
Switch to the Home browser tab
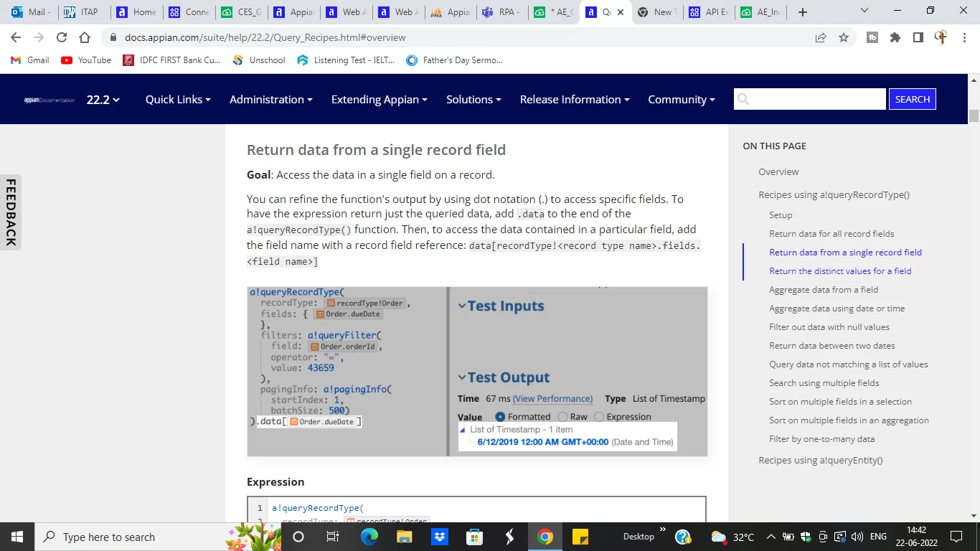coord(136,12)
